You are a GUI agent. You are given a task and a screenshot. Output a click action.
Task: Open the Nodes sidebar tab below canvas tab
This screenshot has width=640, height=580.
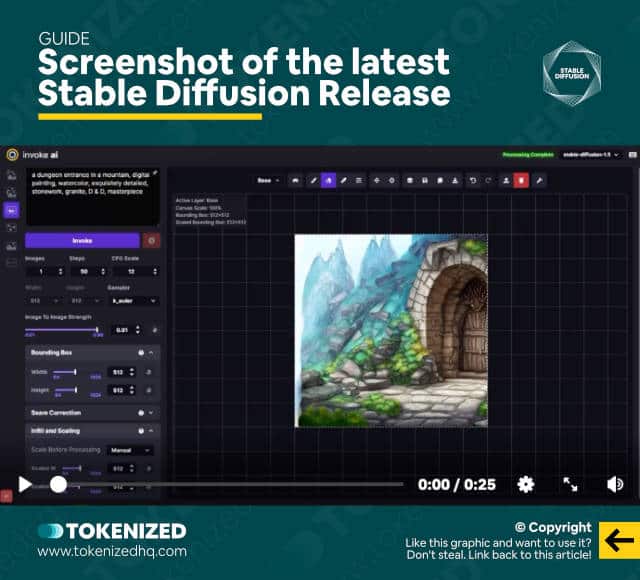tap(11, 228)
